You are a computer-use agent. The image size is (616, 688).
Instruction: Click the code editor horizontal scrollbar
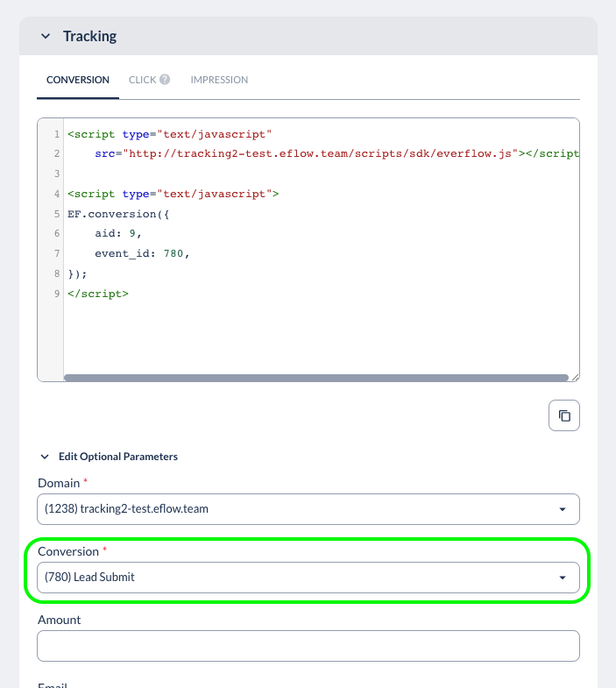[x=316, y=378]
